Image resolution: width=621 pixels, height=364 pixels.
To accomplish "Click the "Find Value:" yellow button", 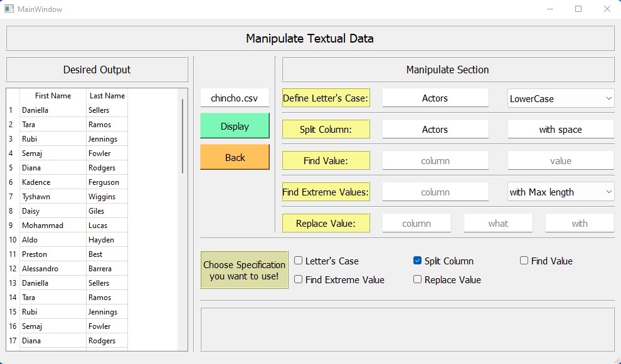I will (x=326, y=160).
